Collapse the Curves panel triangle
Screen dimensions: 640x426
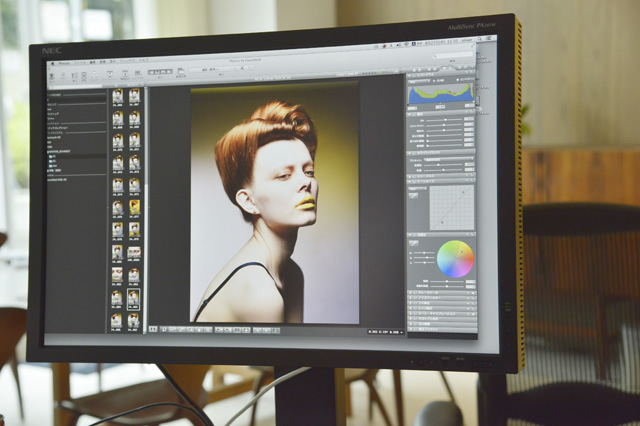pos(410,181)
